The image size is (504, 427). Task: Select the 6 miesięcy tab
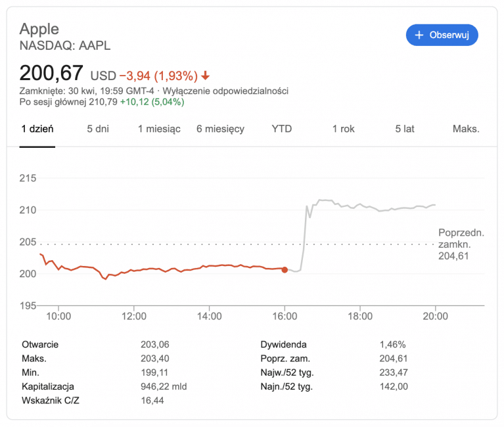pos(221,129)
